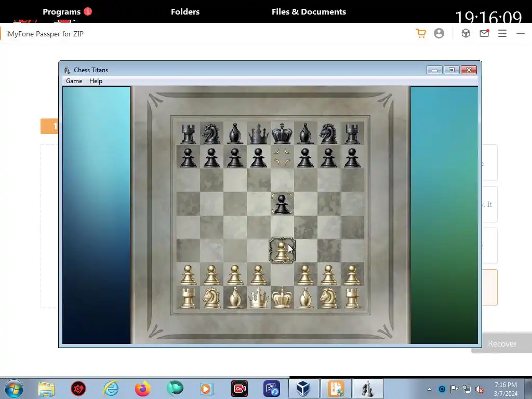Viewport: 532px width, 399px height.
Task: Open the VirtualBox cube taskbar icon
Action: pyautogui.click(x=303, y=389)
